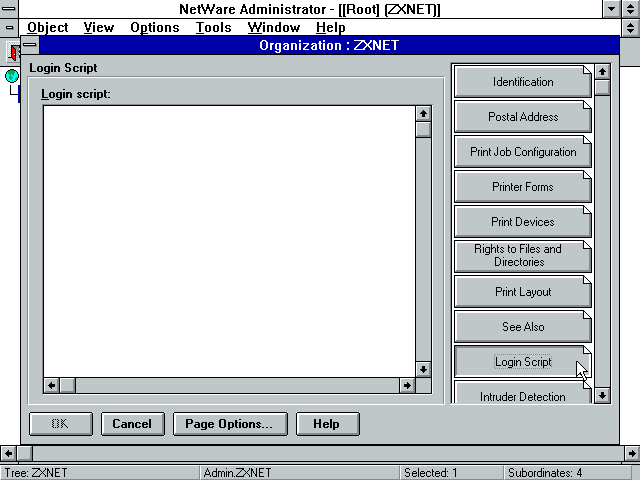Image resolution: width=640 pixels, height=480 pixels.
Task: Open Page Options dialog
Action: (229, 424)
